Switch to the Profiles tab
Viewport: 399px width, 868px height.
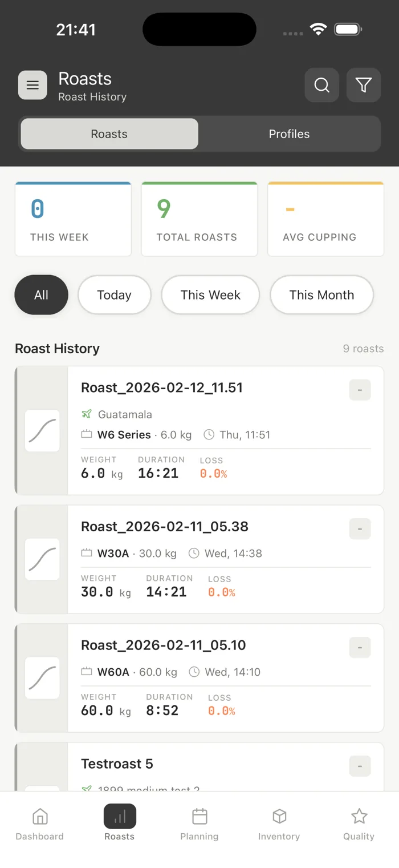tap(290, 134)
